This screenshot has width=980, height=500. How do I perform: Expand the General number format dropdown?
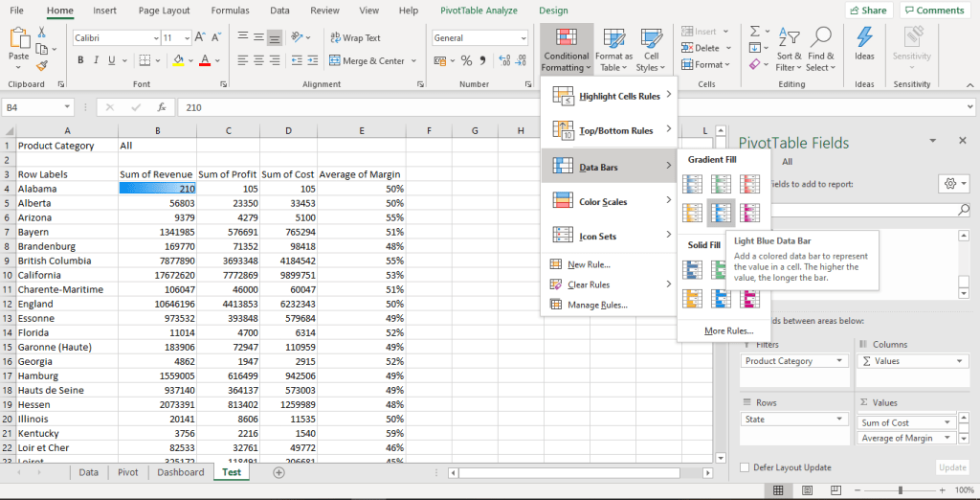(x=522, y=38)
